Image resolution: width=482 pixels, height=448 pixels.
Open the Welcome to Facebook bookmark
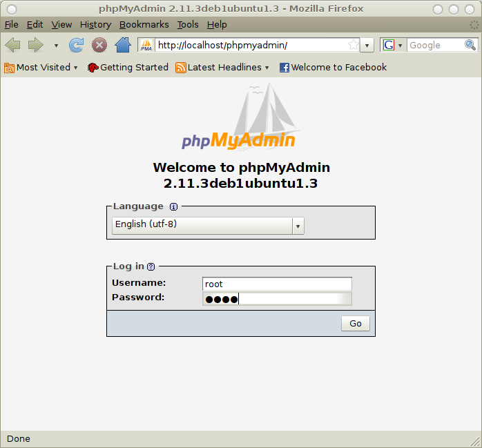pyautogui.click(x=333, y=67)
